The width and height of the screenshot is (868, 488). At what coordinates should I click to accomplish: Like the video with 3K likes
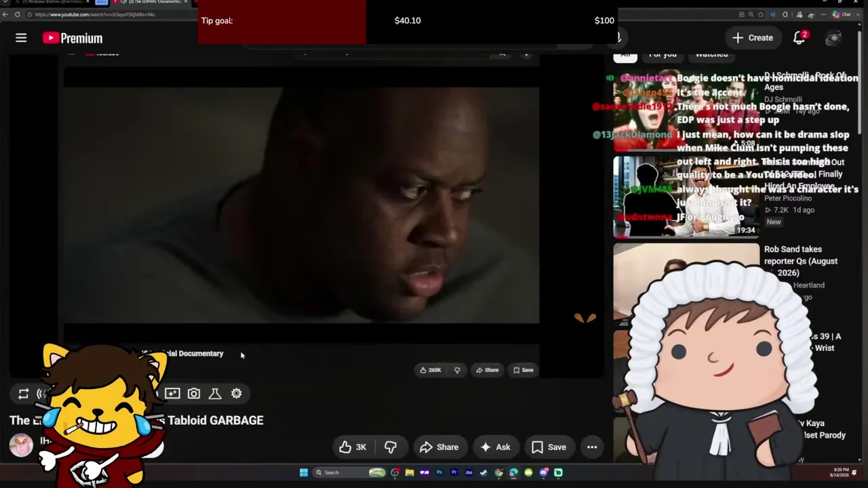pos(353,447)
